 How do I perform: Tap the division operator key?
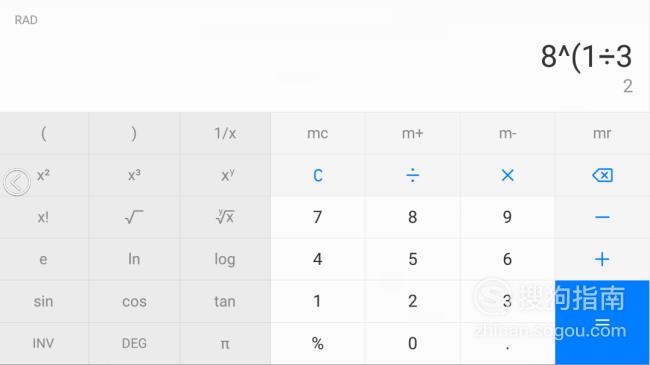point(412,175)
